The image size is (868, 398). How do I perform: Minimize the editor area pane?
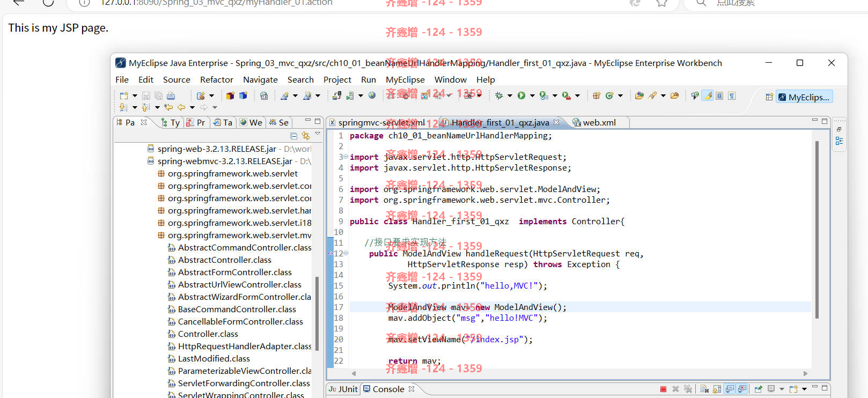pyautogui.click(x=814, y=121)
